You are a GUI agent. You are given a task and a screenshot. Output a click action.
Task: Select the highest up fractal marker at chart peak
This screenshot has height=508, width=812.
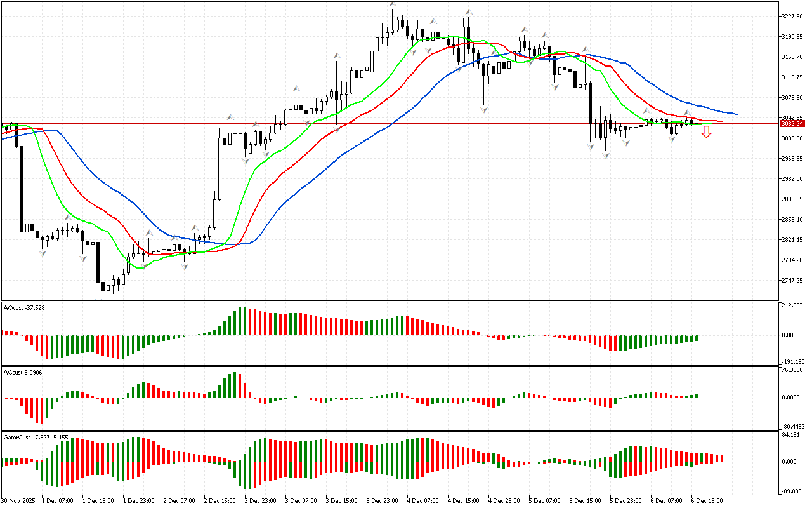pyautogui.click(x=393, y=5)
